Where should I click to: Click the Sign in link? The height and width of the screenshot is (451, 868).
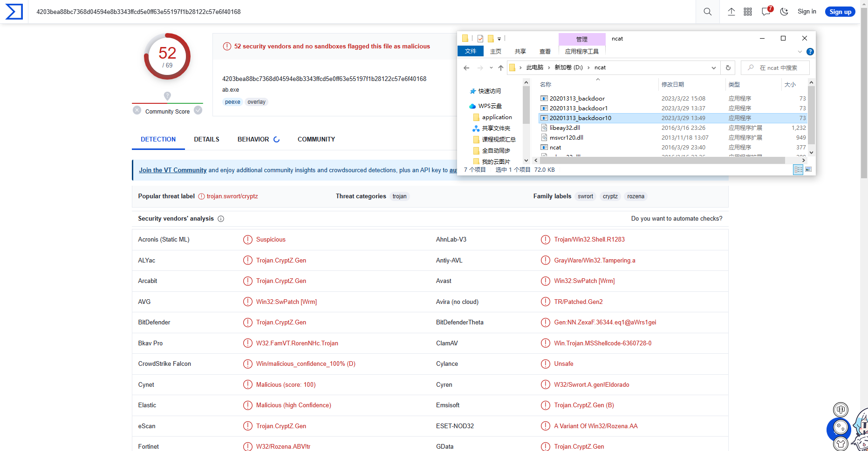point(807,12)
